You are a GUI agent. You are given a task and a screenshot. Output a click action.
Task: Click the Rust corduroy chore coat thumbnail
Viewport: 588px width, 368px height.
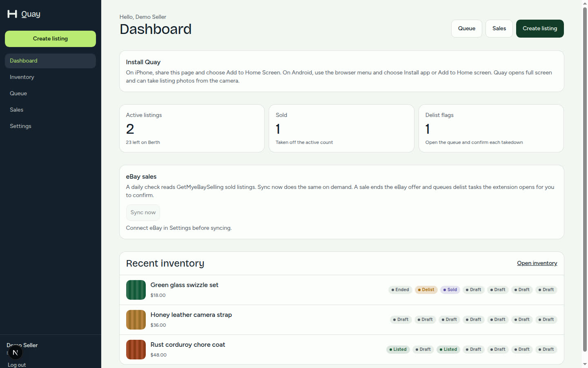tap(136, 350)
